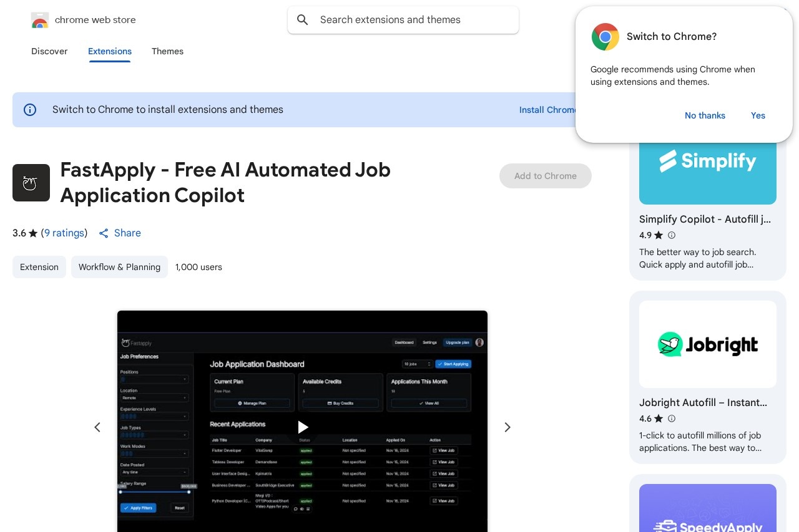The width and height of the screenshot is (799, 532).
Task: Click Yes to switch to Chrome
Action: pyautogui.click(x=758, y=115)
